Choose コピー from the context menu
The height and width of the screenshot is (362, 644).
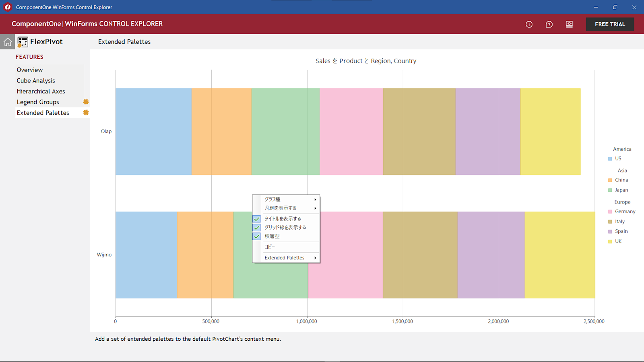pyautogui.click(x=286, y=247)
